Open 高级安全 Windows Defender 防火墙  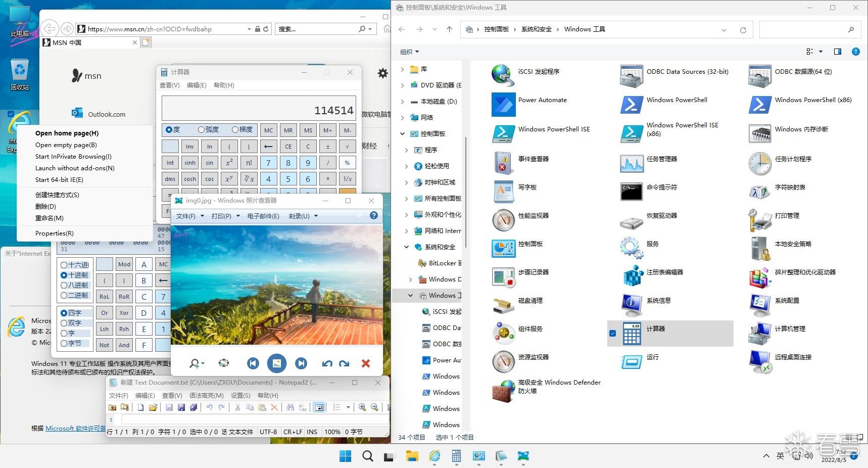tap(503, 390)
